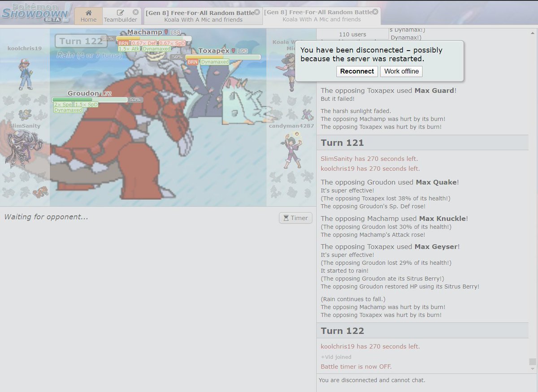Select the Toxapex icon in Koala's team
This screenshot has height=392, width=538.
point(308,115)
